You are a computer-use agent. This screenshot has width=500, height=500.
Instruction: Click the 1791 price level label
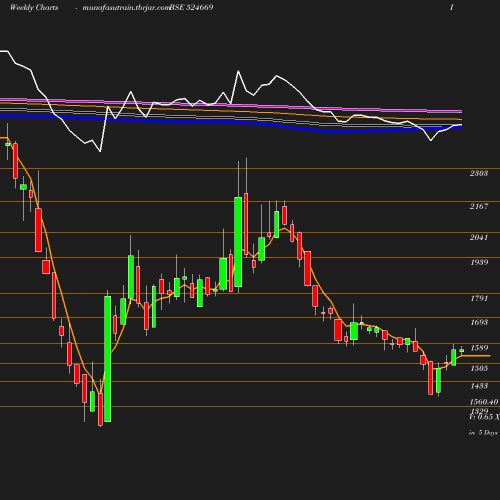[479, 298]
